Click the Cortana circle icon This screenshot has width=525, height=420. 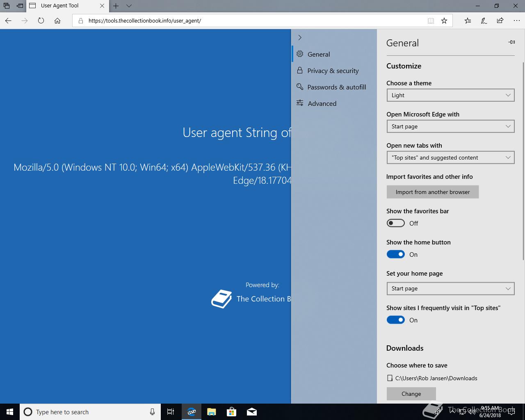tap(28, 412)
